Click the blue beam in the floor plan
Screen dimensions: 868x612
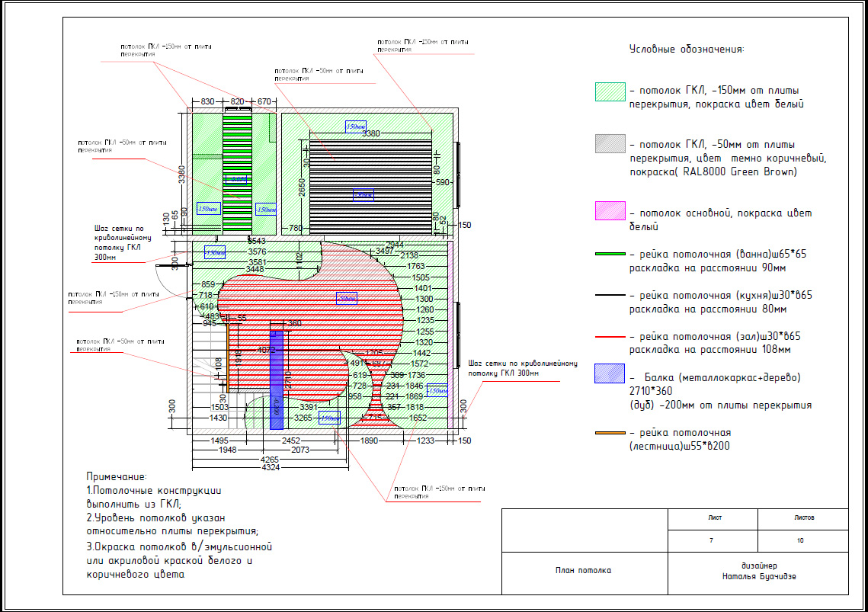click(x=276, y=380)
